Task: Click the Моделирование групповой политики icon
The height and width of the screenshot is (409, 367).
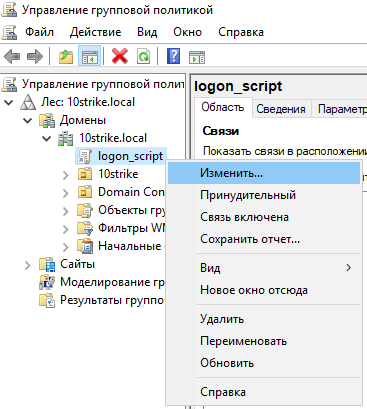Action: pos(47,282)
